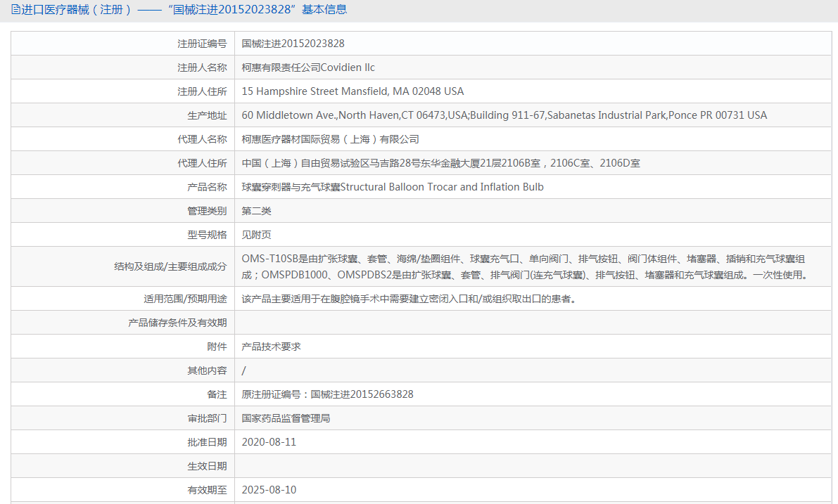Click the 产品名称 label
The image size is (838, 504).
207,188
